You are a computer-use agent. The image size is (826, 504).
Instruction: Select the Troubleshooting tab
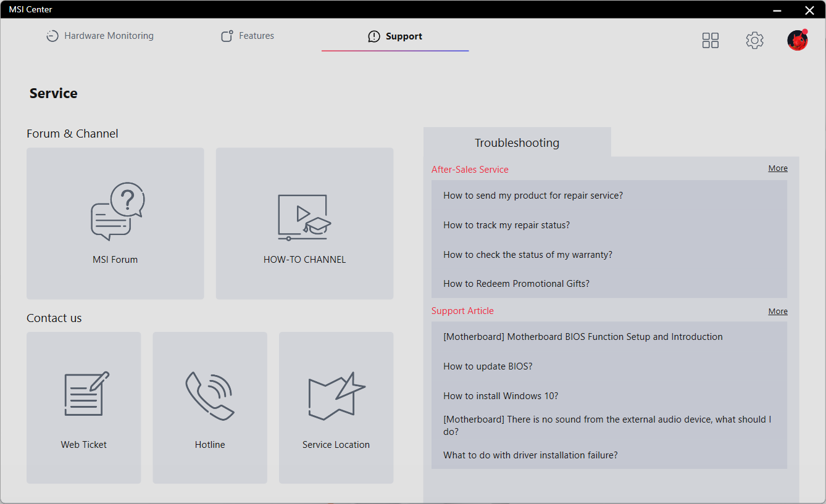point(517,143)
